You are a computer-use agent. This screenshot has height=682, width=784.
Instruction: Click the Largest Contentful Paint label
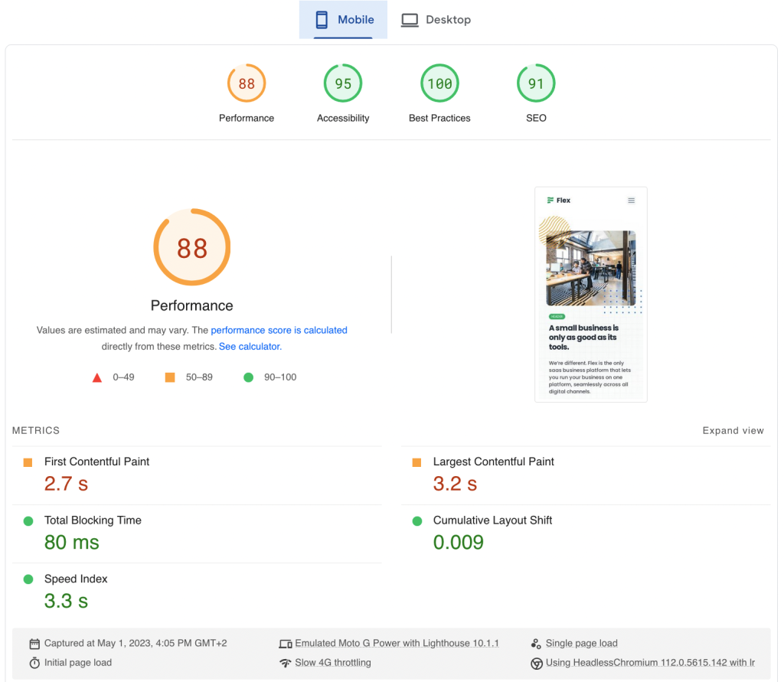494,462
